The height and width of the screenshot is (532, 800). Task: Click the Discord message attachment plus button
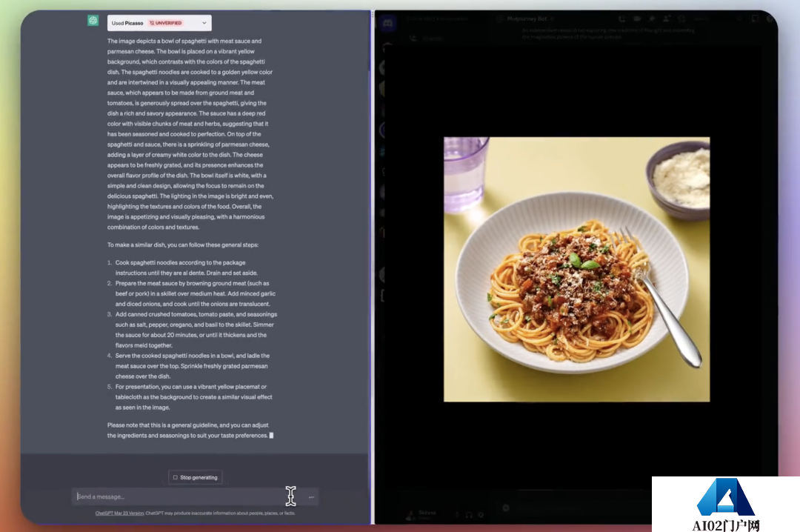tap(506, 508)
